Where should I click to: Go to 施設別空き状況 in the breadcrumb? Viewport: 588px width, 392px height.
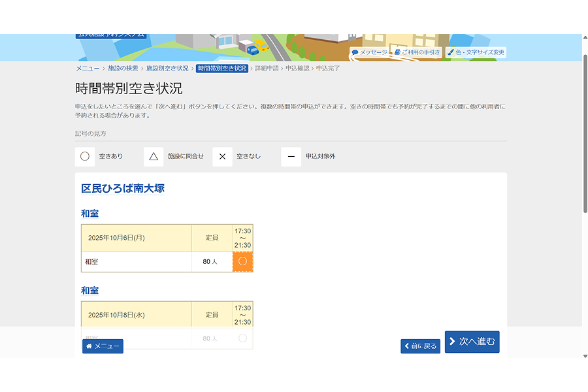(167, 68)
